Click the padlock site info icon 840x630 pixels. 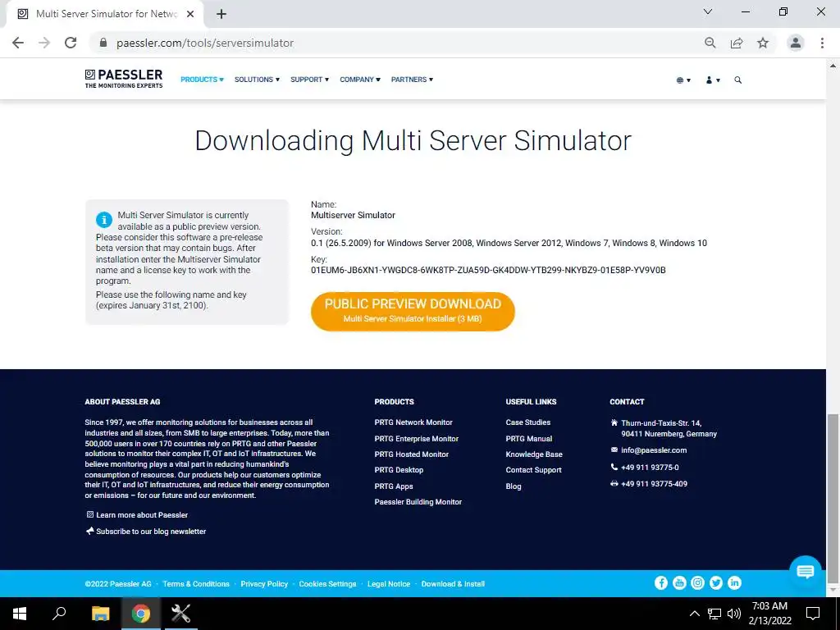103,43
